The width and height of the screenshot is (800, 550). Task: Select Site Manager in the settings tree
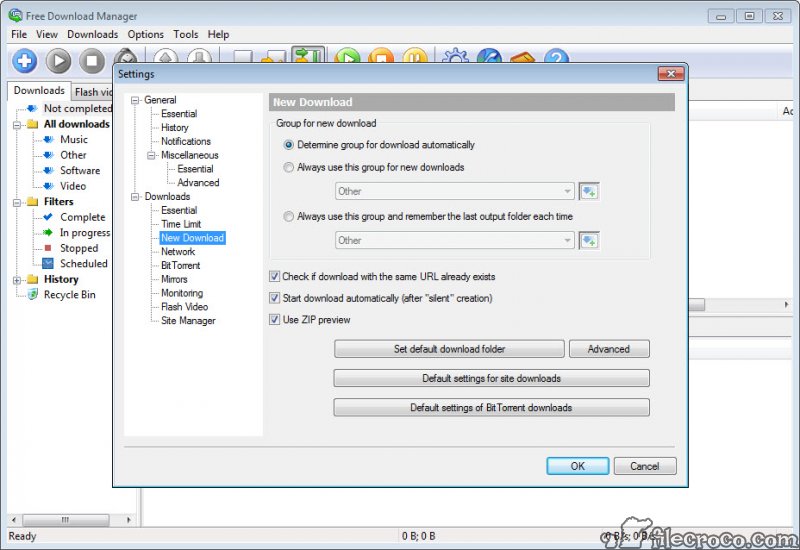pyautogui.click(x=188, y=320)
